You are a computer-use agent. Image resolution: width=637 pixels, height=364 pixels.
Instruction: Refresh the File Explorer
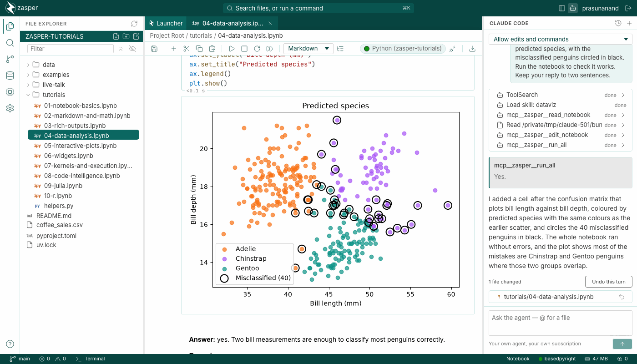[134, 24]
